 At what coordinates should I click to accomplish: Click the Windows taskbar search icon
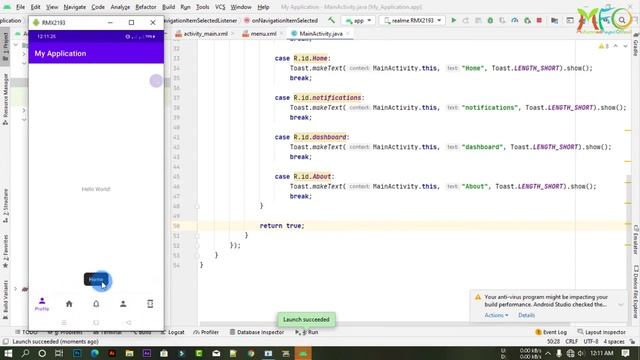25,353
